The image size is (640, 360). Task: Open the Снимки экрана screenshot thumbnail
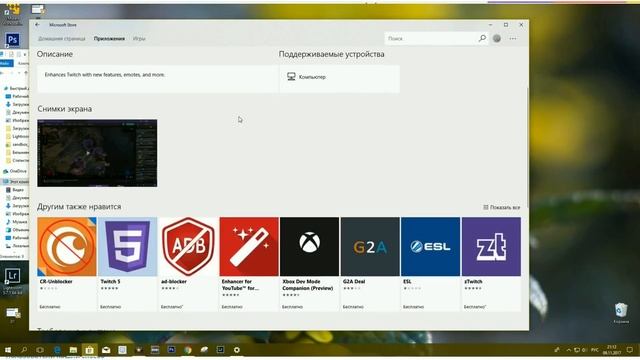point(97,153)
